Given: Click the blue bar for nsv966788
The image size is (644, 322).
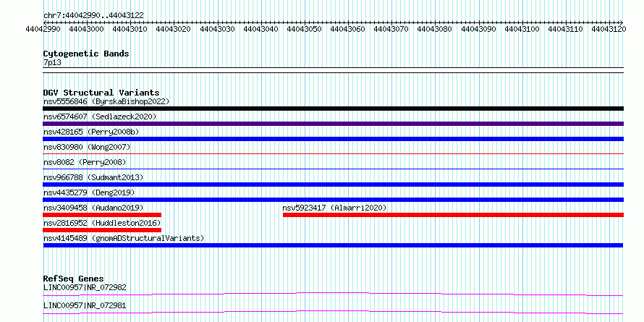Looking at the screenshot, I should [333, 185].
